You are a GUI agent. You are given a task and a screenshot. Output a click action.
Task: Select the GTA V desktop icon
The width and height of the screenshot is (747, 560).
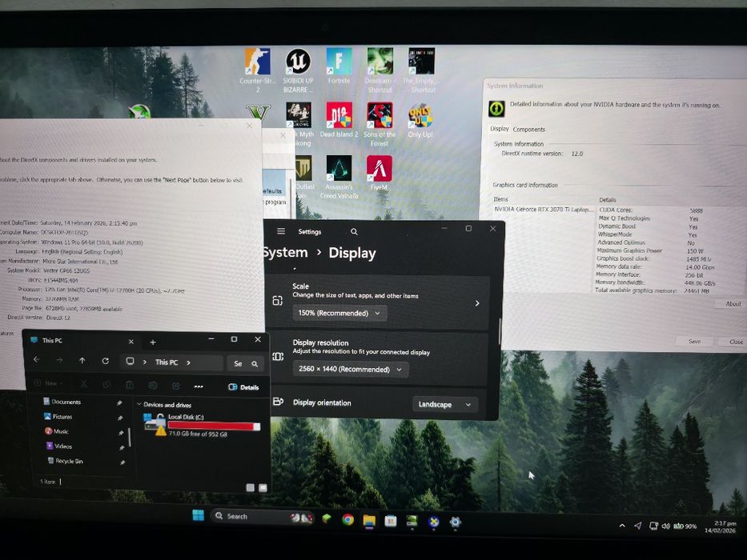259,112
